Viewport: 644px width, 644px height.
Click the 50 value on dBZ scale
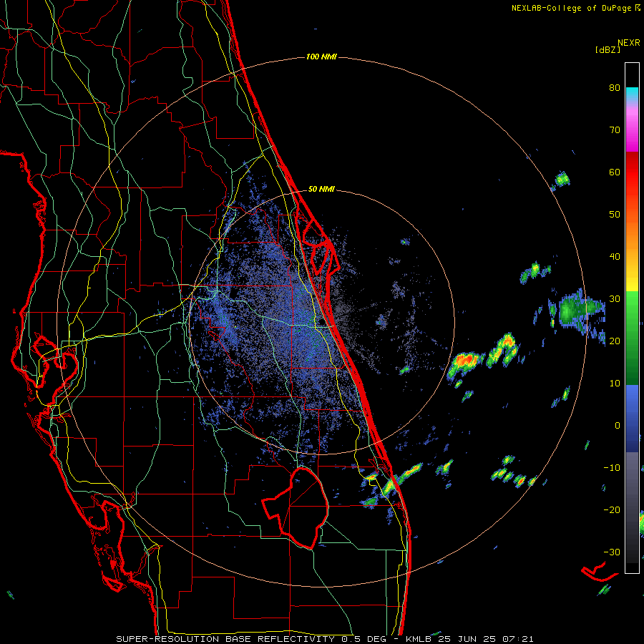click(615, 215)
